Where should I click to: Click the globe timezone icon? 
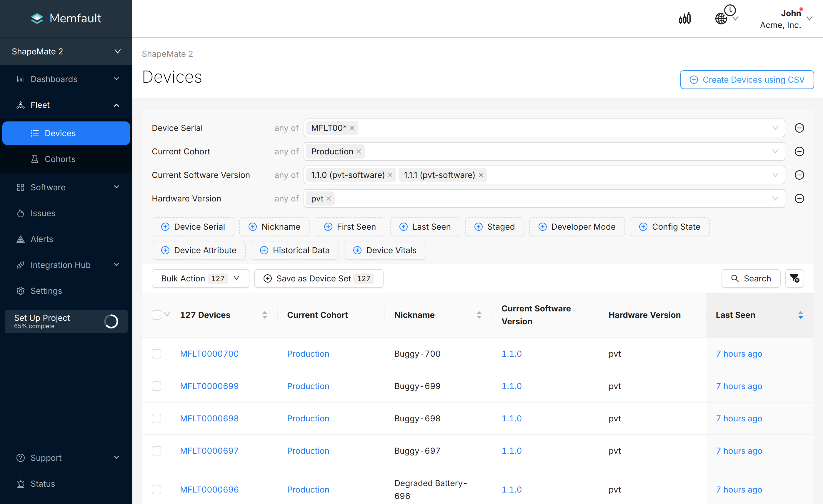(722, 19)
